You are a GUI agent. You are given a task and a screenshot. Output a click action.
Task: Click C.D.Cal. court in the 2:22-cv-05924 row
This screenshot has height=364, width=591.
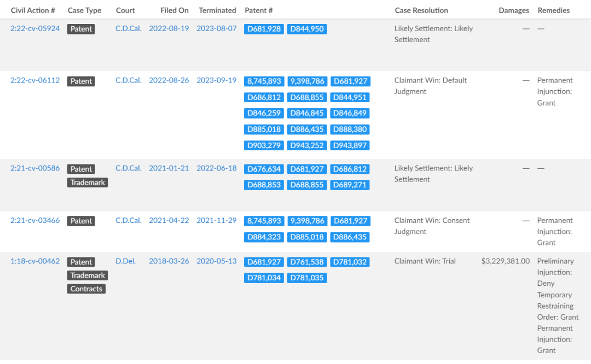[129, 28]
